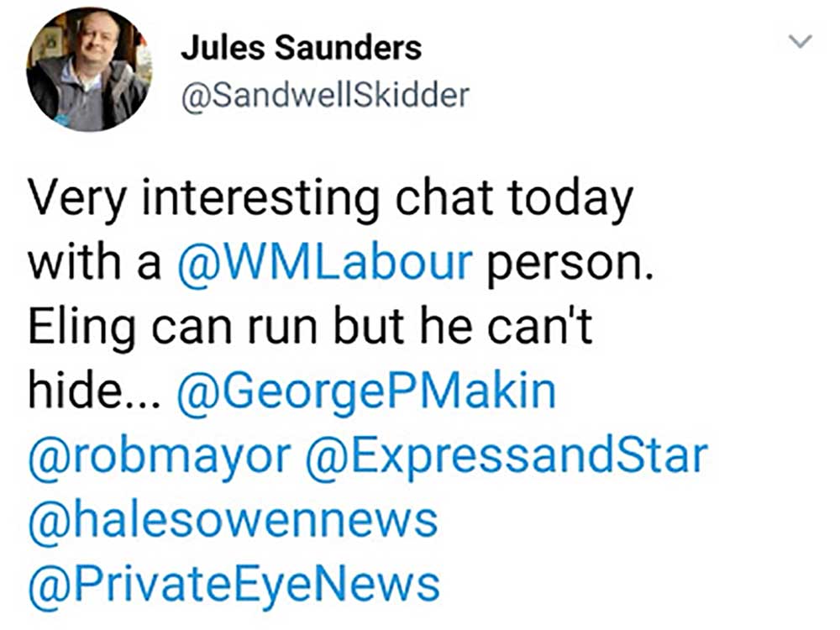Click the @SandwellSkidder handle
Screen dimensions: 840x630
pyautogui.click(x=324, y=96)
